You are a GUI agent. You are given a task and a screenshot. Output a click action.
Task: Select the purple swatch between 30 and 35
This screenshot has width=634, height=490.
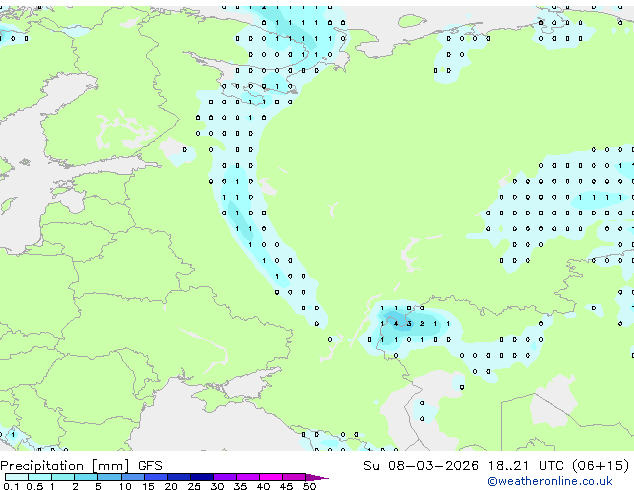coord(225,477)
